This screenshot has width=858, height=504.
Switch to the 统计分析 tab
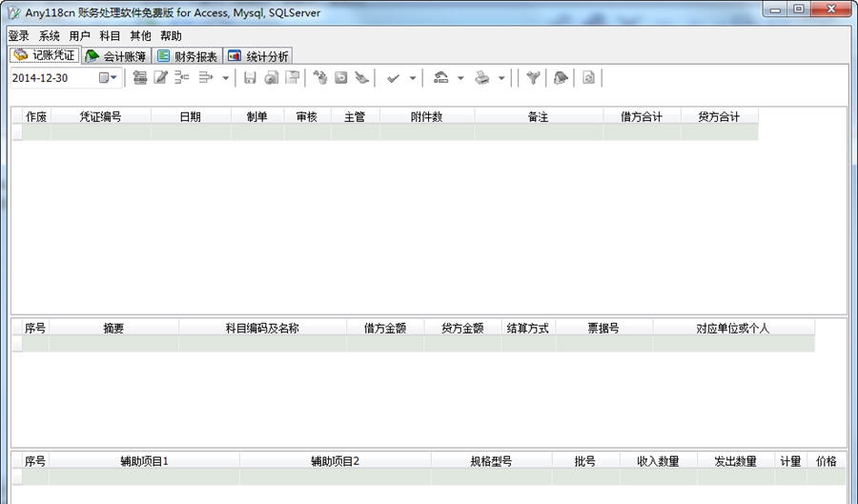[x=258, y=56]
